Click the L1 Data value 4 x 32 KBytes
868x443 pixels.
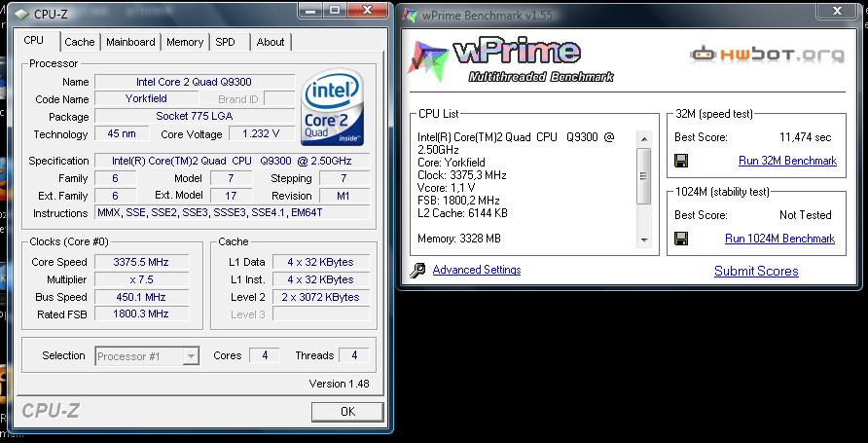[x=320, y=262]
